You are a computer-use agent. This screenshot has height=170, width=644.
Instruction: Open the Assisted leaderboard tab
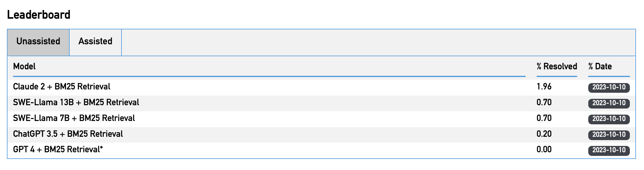coord(95,42)
